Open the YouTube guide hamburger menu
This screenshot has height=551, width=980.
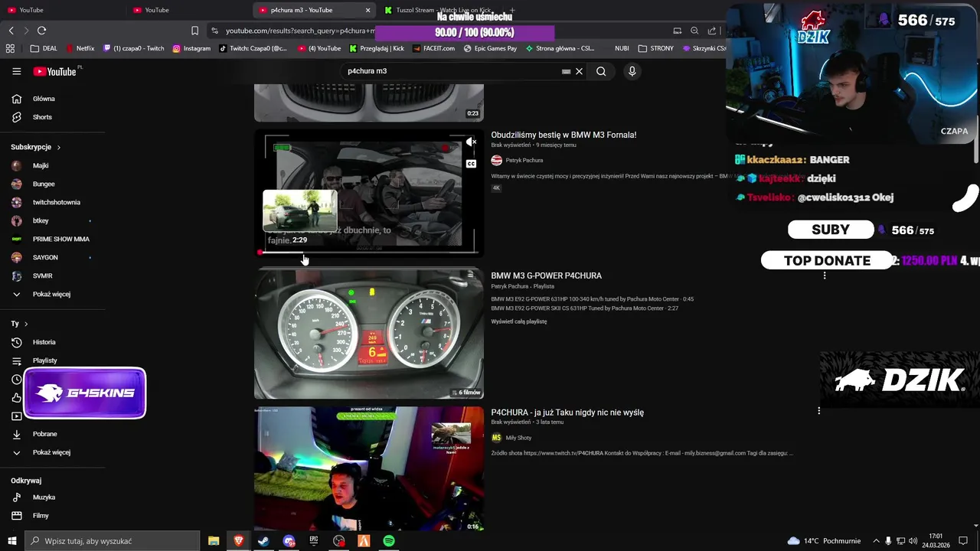pos(16,71)
